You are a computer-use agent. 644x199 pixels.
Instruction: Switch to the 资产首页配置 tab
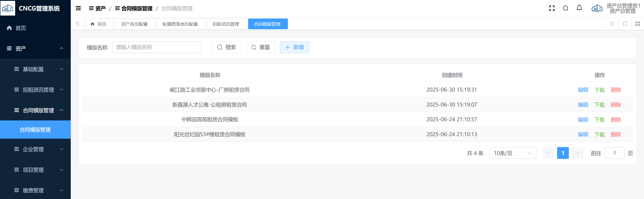coord(134,24)
